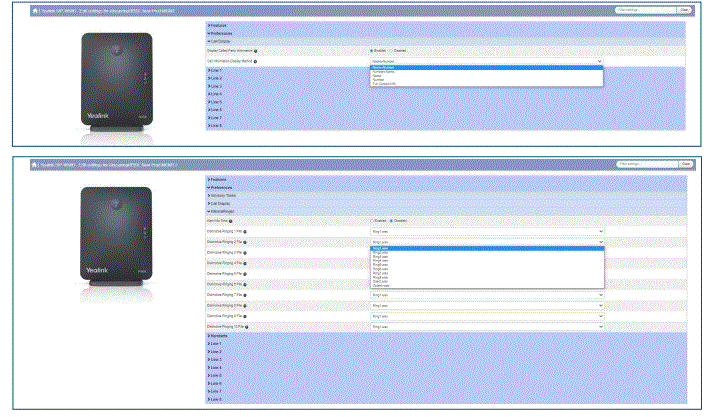
Task: Open the Distinctive Ringing 8 File dropdown
Action: pyautogui.click(x=487, y=306)
